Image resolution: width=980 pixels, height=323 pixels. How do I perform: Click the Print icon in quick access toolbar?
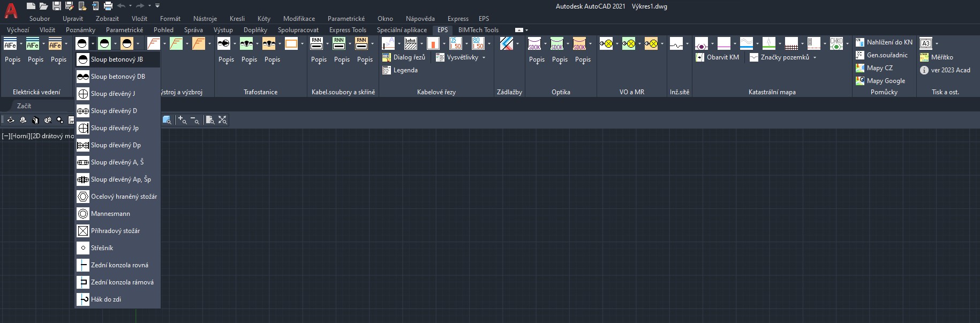tap(108, 6)
